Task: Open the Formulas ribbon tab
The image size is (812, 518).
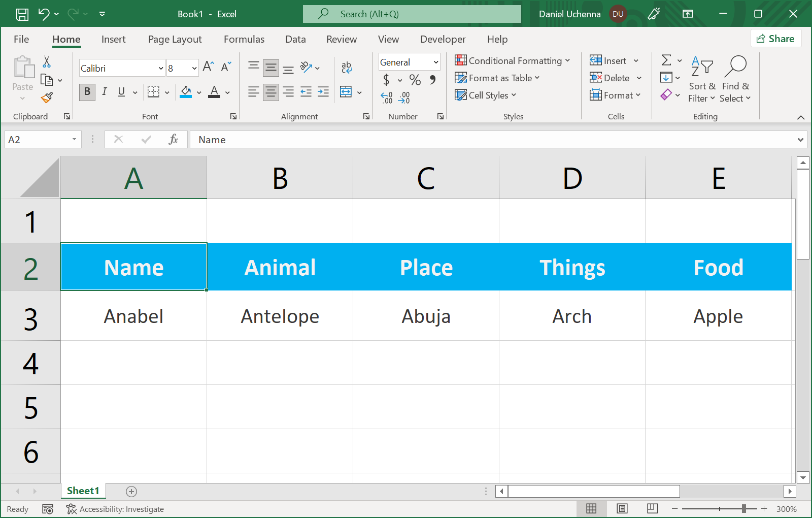Action: [x=244, y=39]
